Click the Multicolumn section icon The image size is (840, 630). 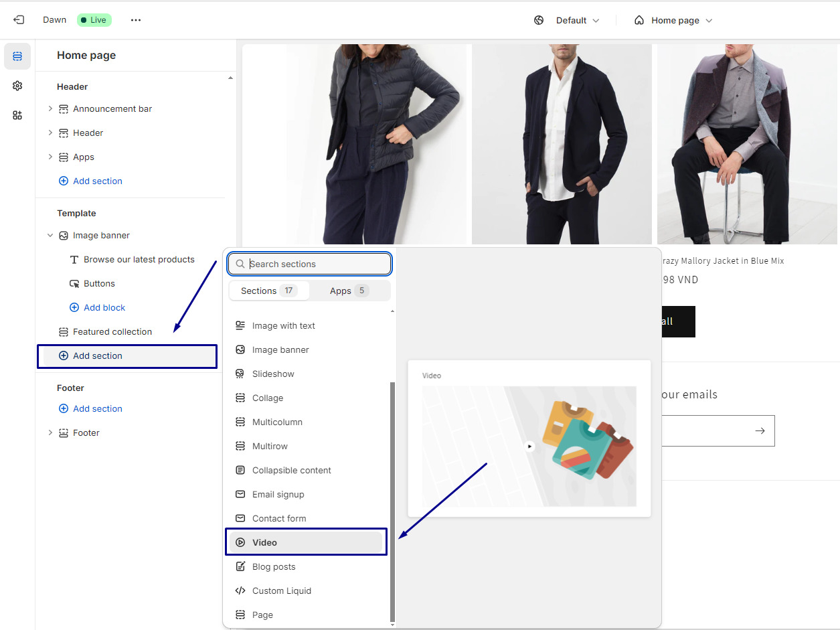(240, 422)
